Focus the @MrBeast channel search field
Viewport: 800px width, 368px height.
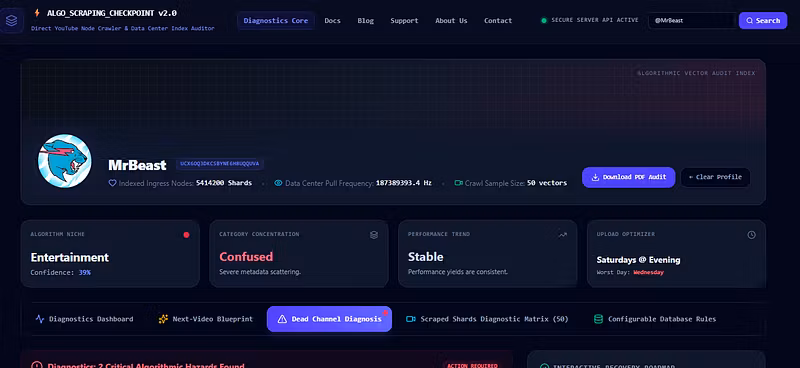tap(692, 21)
